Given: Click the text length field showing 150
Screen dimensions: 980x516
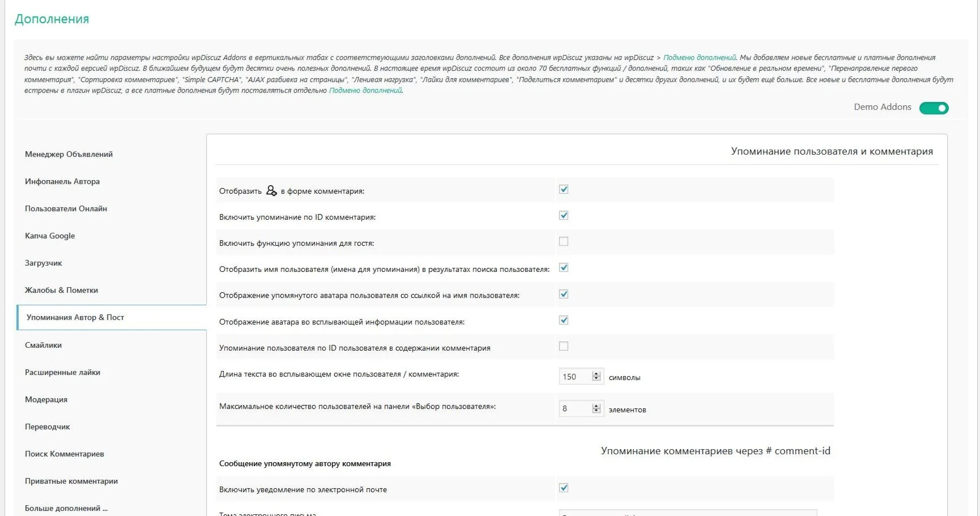Looking at the screenshot, I should coord(575,377).
